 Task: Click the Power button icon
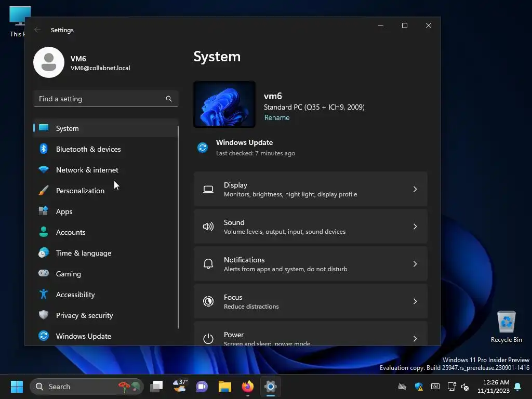point(208,339)
